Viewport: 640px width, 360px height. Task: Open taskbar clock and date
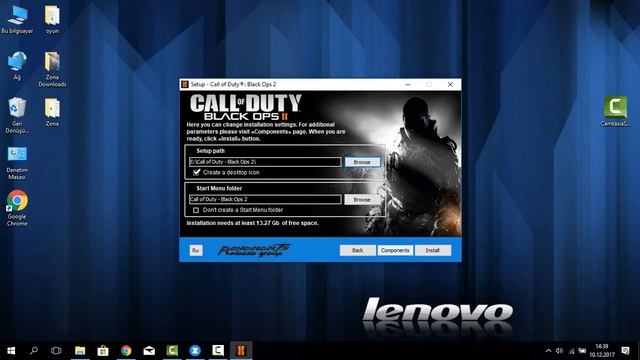pos(602,351)
